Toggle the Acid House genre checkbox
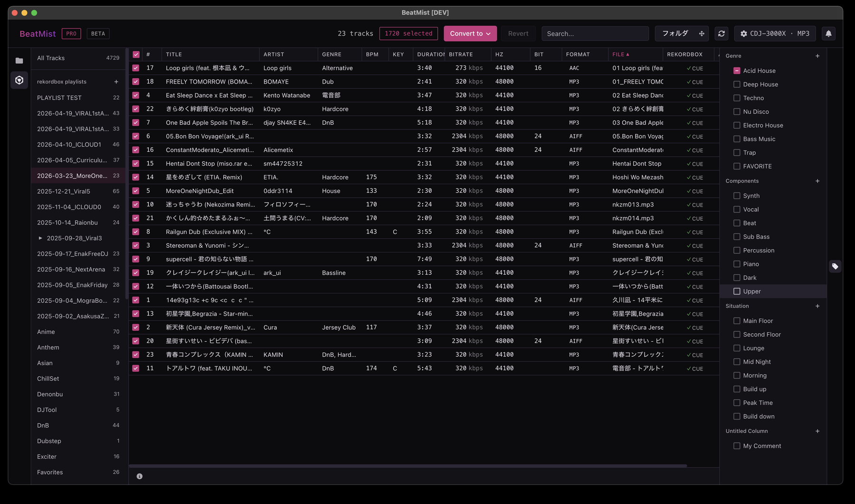855x504 pixels. tap(737, 71)
